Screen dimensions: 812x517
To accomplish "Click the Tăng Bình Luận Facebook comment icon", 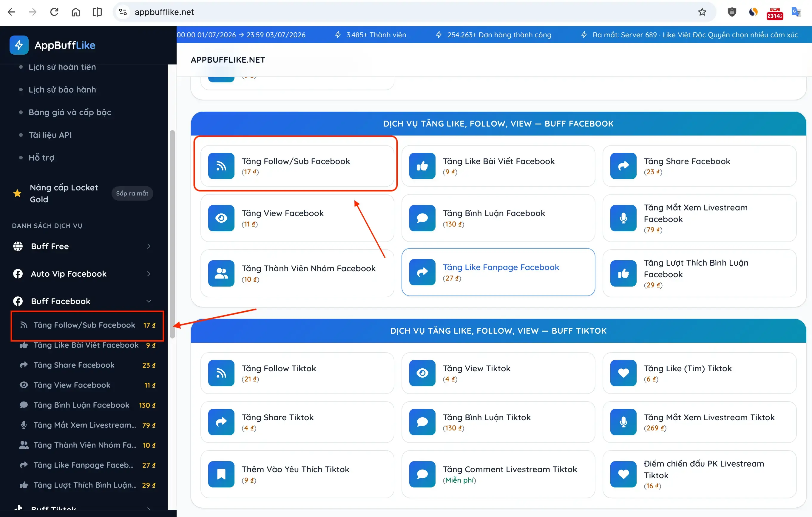I will (422, 218).
